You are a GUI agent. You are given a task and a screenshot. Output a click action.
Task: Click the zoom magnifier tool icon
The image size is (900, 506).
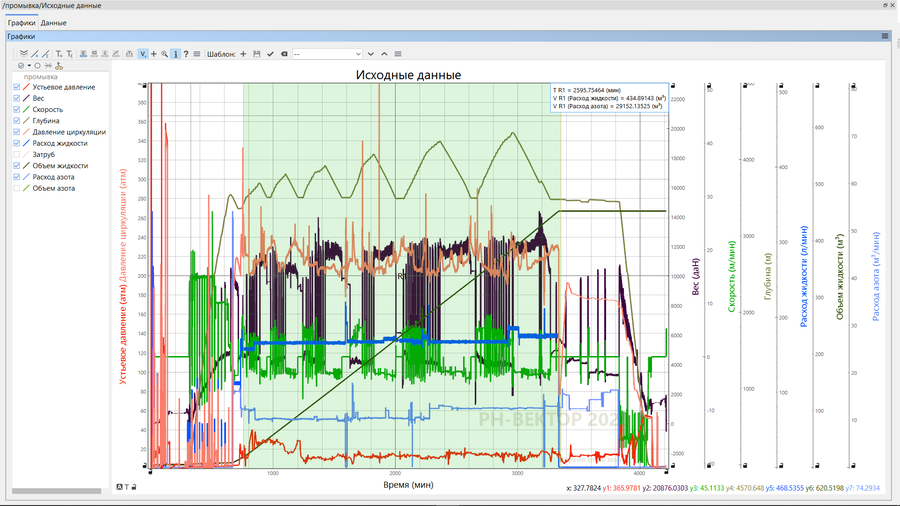[x=165, y=53]
